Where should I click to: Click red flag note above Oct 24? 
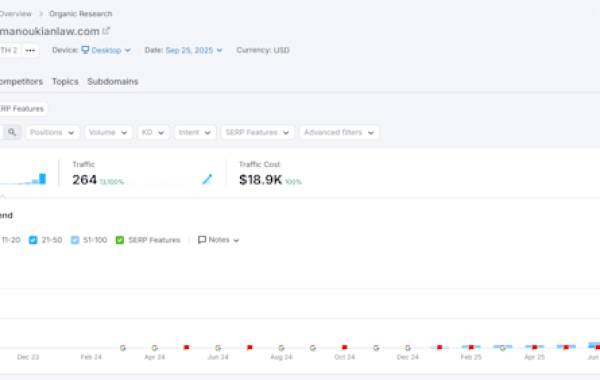[344, 347]
